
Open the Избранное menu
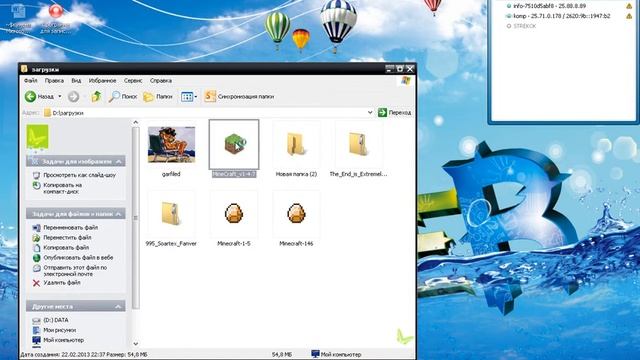point(102,80)
